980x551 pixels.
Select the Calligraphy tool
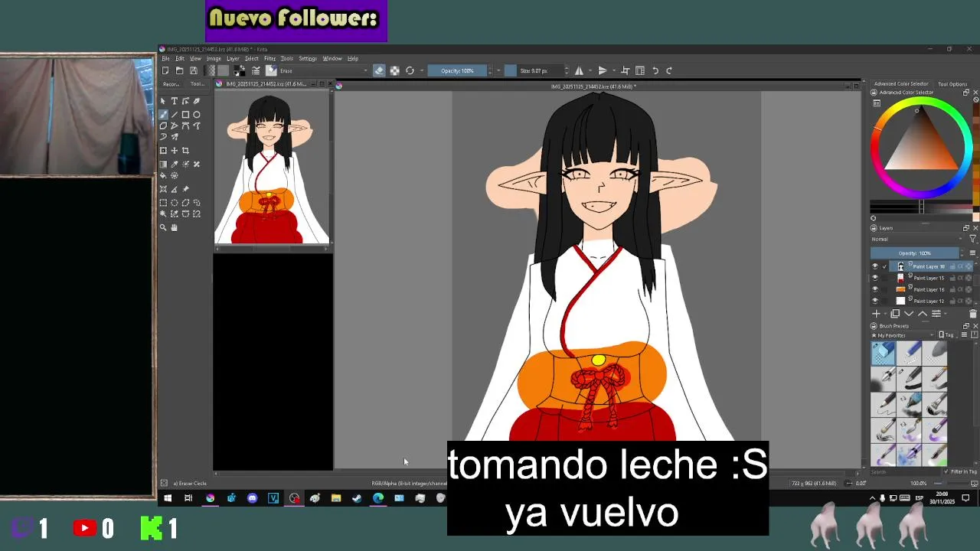coord(197,101)
